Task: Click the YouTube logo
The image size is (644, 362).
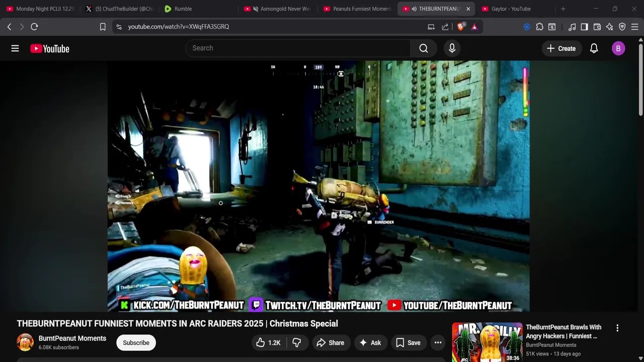Action: (49, 48)
